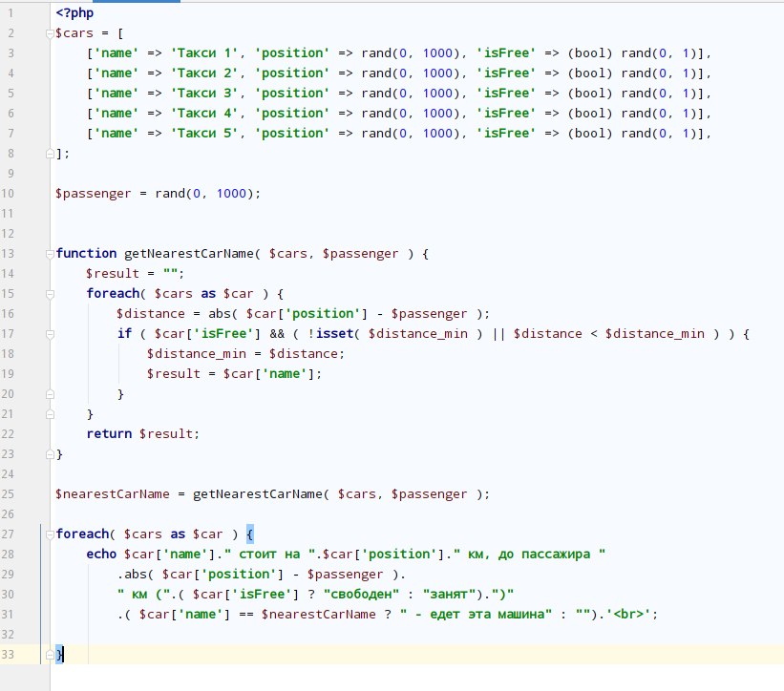Click line number 9 in the gutter

point(11,174)
